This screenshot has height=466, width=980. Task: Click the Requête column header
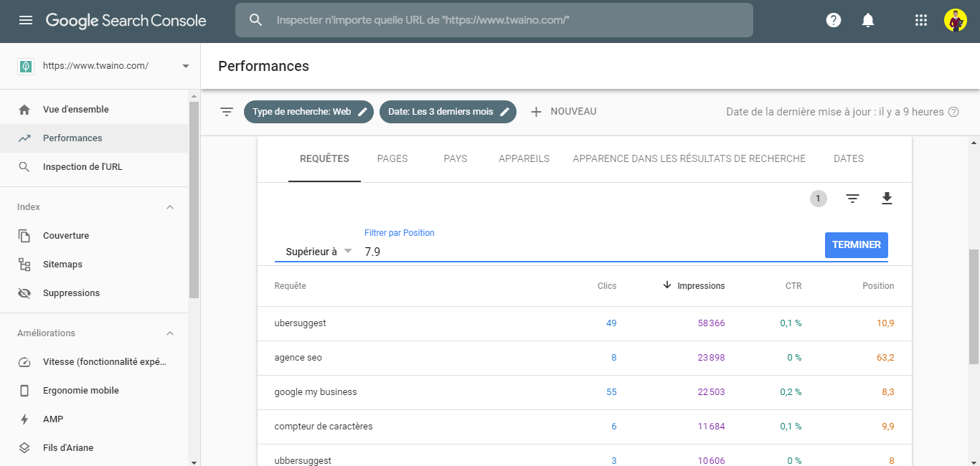point(291,286)
